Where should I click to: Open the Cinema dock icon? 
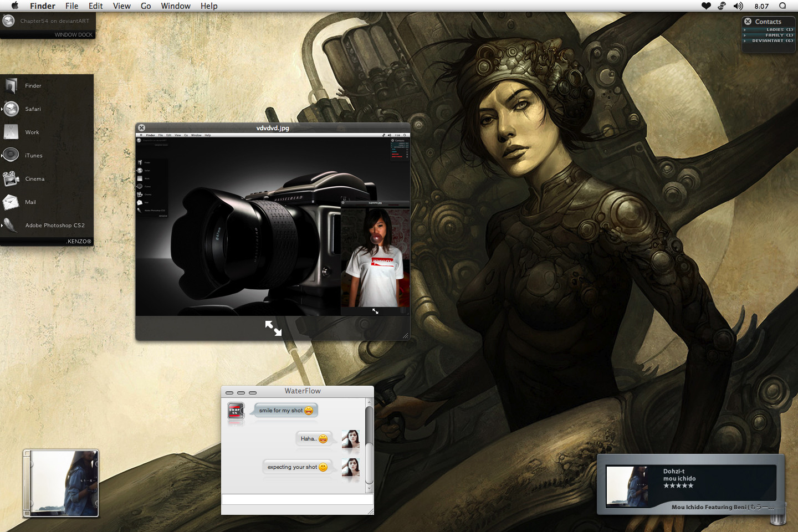tap(11, 178)
